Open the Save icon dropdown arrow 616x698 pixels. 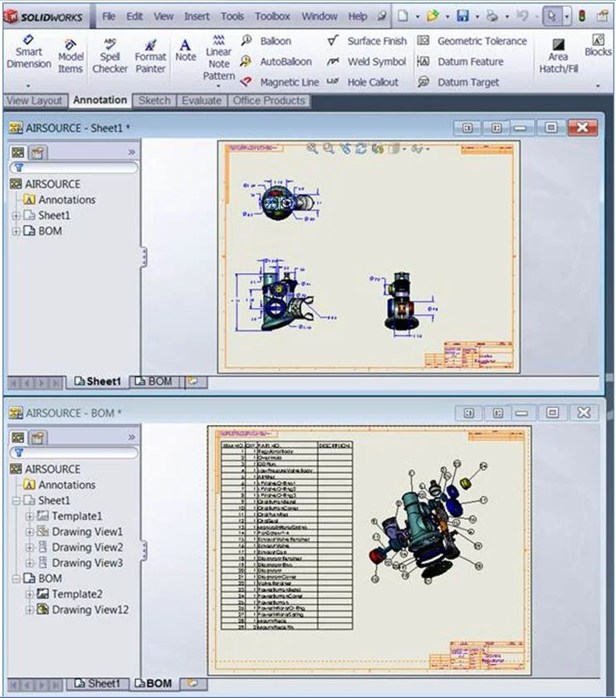pyautogui.click(x=477, y=17)
